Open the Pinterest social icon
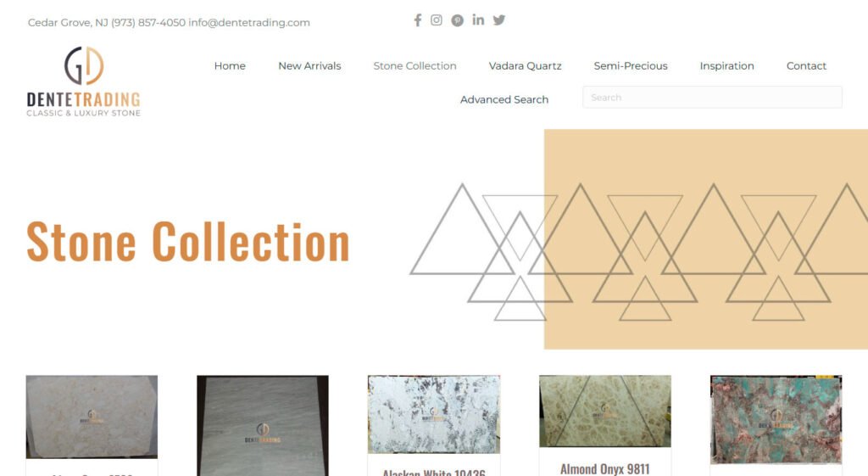 [x=457, y=20]
